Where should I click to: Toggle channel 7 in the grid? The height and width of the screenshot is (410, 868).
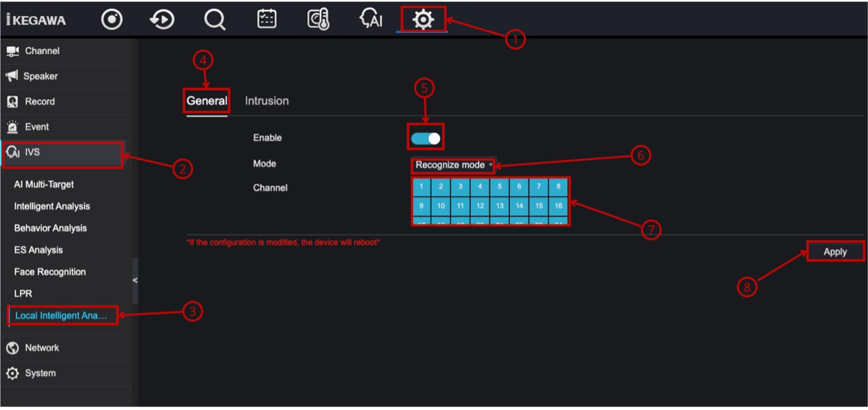tap(539, 187)
